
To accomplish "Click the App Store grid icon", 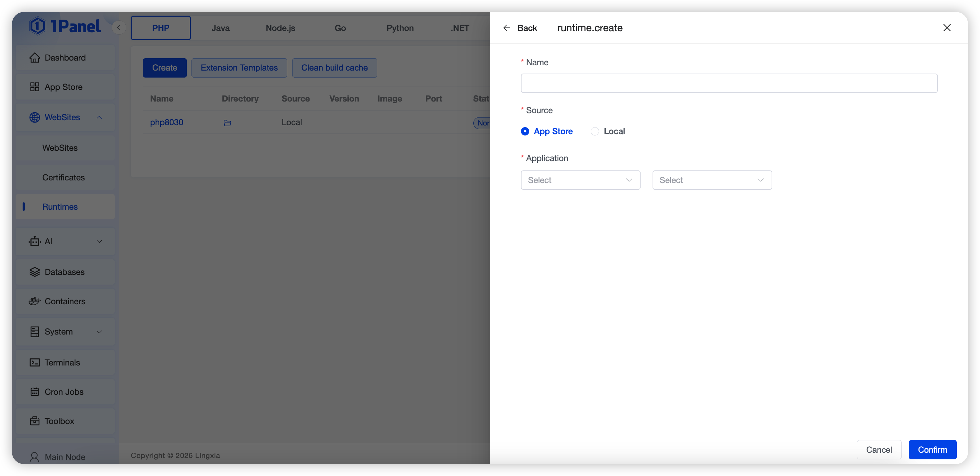I will (35, 87).
